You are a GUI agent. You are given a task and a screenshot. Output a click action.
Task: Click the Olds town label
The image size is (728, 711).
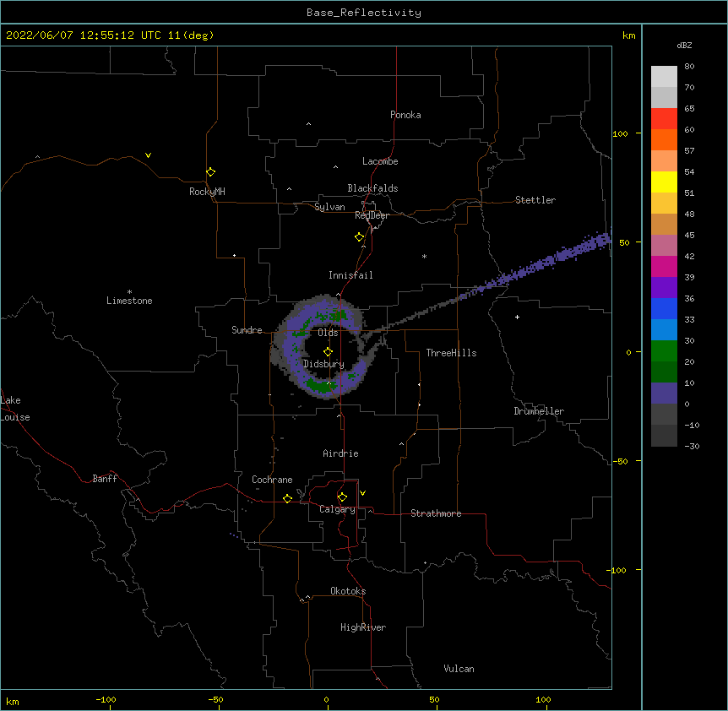(328, 333)
